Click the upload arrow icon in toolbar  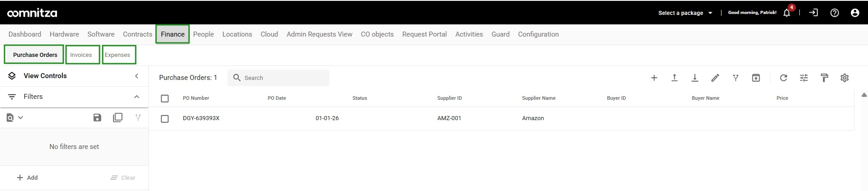point(674,78)
